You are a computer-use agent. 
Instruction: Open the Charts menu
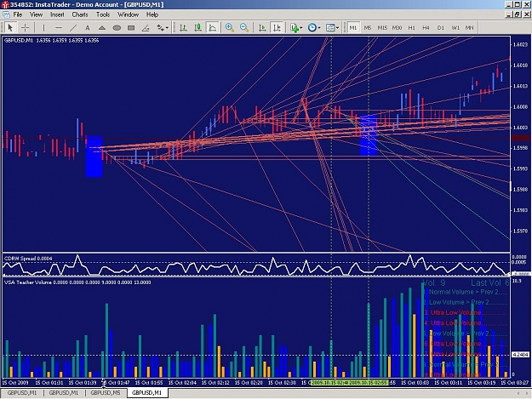coord(80,14)
